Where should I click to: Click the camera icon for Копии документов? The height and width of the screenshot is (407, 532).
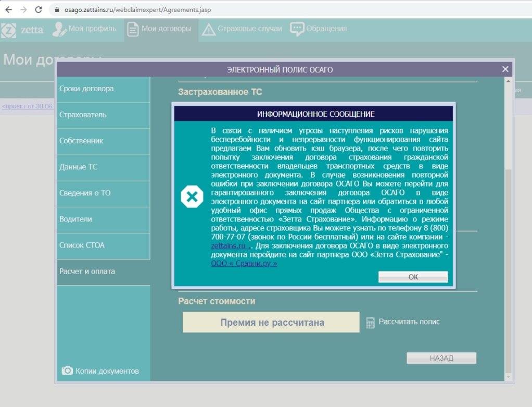pos(67,371)
